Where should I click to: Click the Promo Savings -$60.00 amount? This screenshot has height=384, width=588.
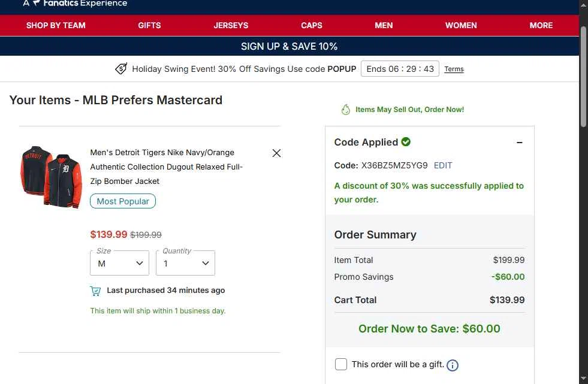508,277
